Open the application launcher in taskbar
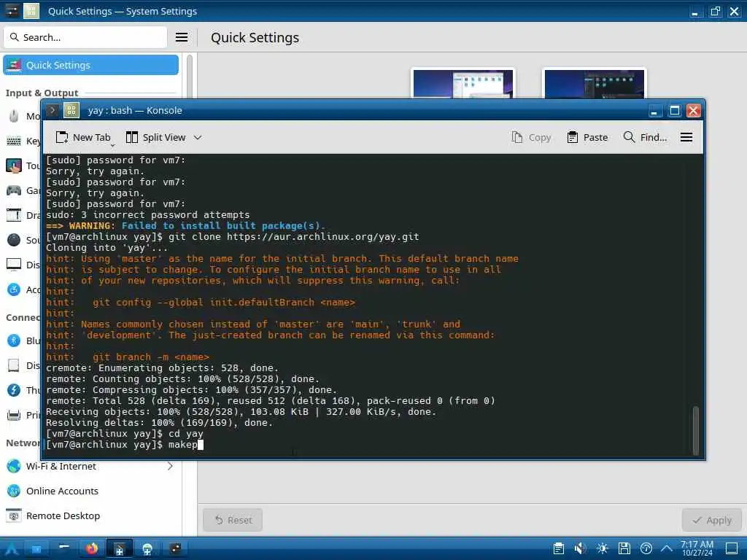 tap(12, 548)
